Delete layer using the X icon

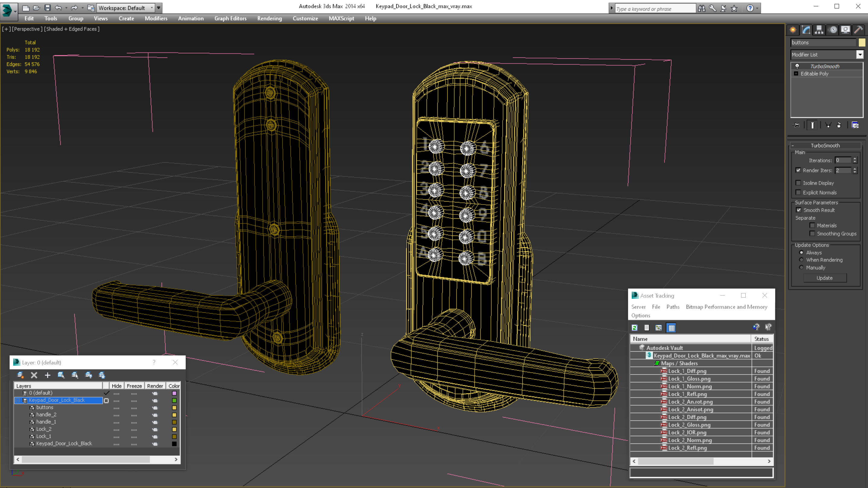point(34,375)
